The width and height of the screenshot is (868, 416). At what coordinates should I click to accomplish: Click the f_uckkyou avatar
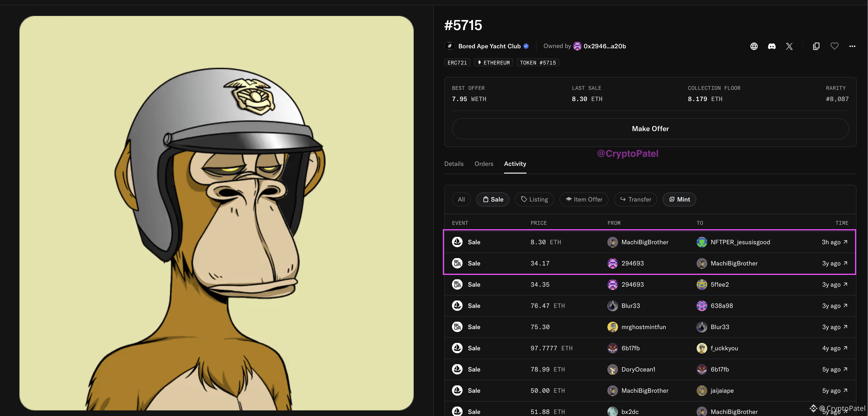[x=702, y=348]
